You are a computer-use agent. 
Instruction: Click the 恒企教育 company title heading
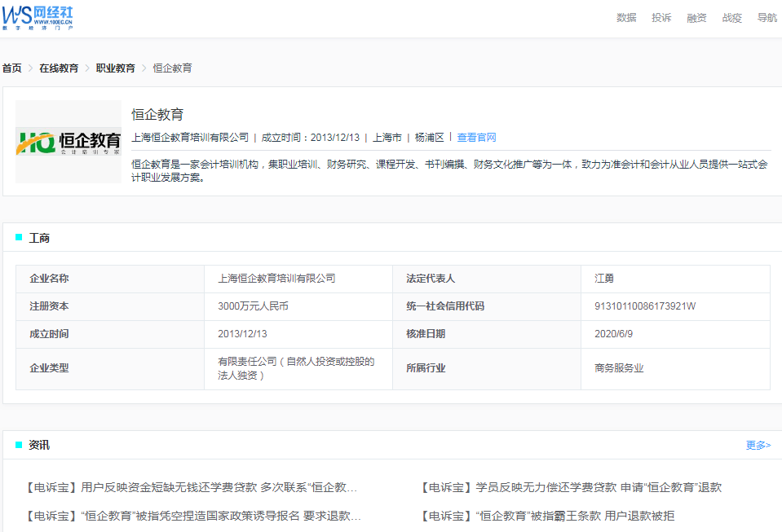click(x=157, y=115)
